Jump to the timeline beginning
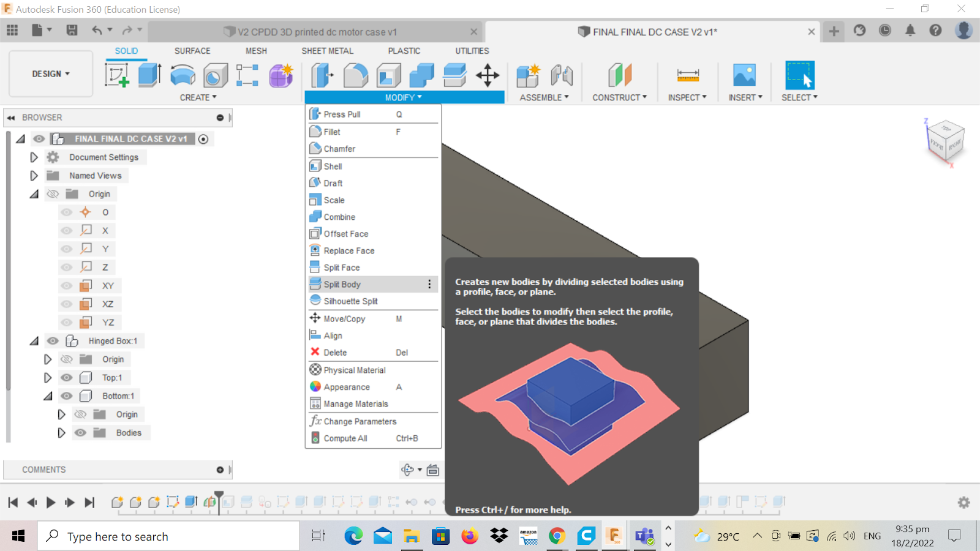 (x=13, y=503)
